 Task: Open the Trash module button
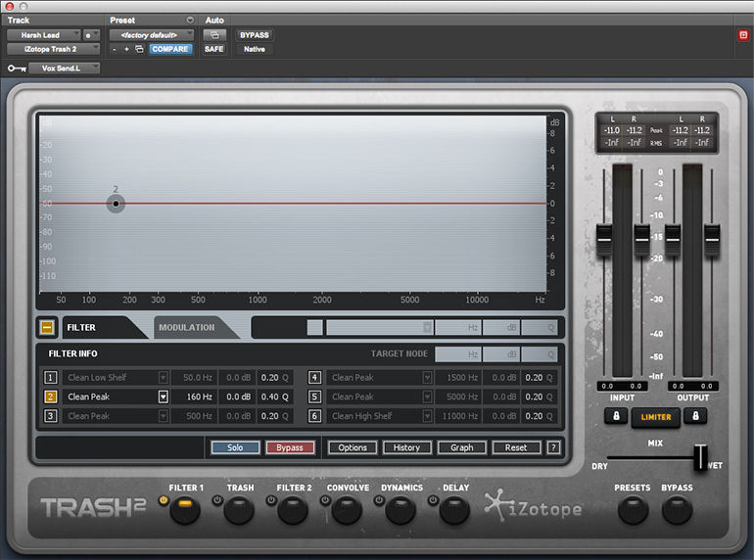(x=239, y=510)
